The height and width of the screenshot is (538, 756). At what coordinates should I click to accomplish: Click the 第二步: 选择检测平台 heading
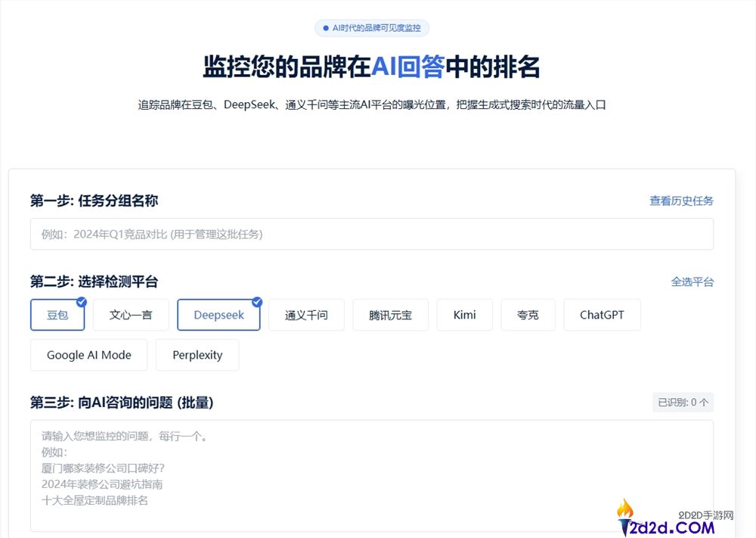click(x=94, y=281)
